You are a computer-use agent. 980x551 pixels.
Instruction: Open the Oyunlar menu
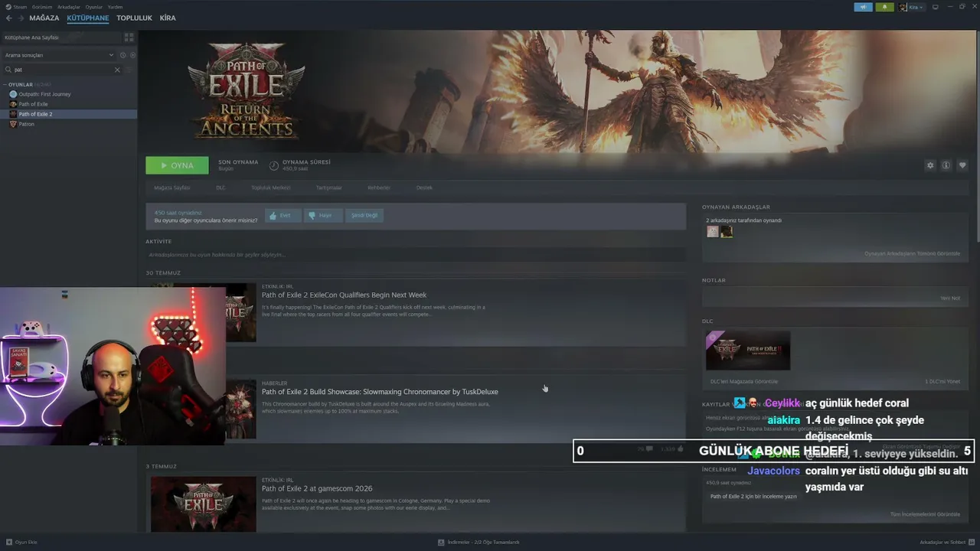tap(93, 7)
